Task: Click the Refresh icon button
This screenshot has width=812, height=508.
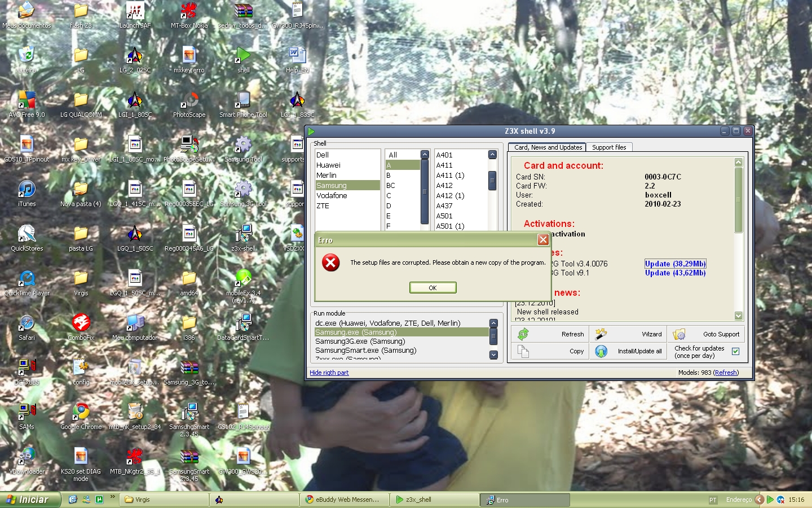Action: (x=523, y=334)
